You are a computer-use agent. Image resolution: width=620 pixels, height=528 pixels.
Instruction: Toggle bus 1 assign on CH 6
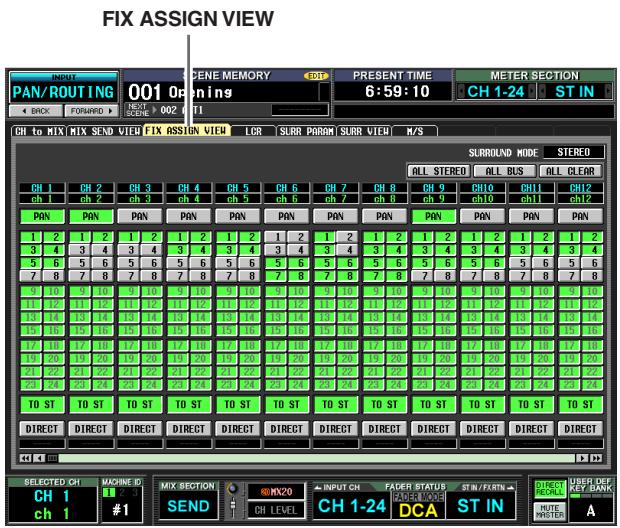pos(276,237)
